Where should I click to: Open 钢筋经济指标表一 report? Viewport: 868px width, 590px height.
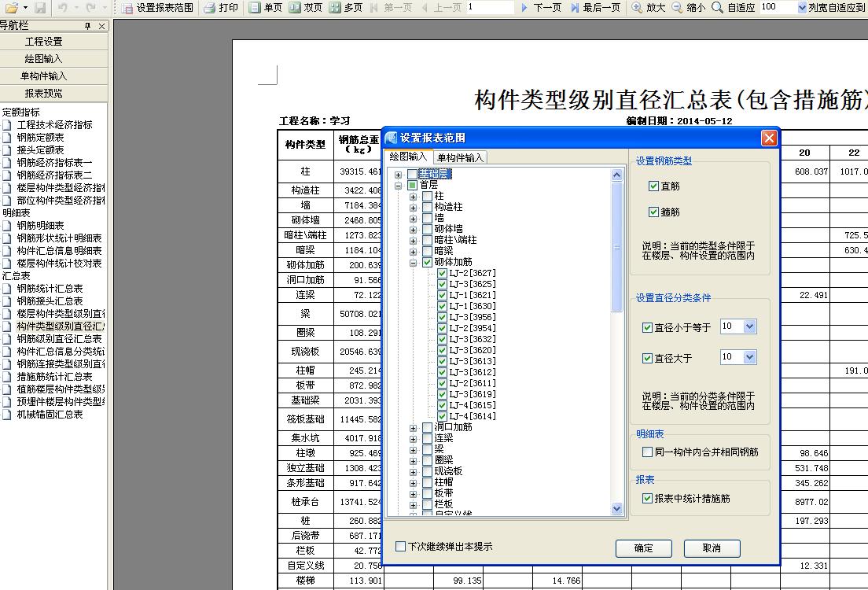pos(54,162)
